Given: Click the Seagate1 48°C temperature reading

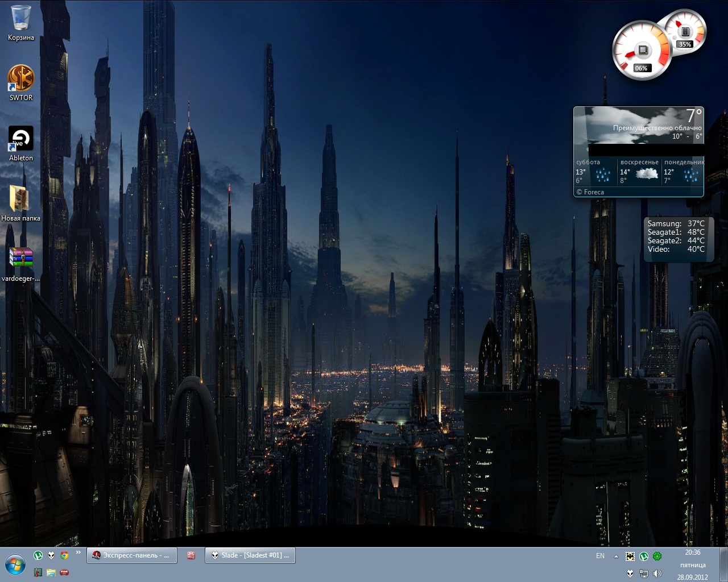Looking at the screenshot, I should pos(676,232).
